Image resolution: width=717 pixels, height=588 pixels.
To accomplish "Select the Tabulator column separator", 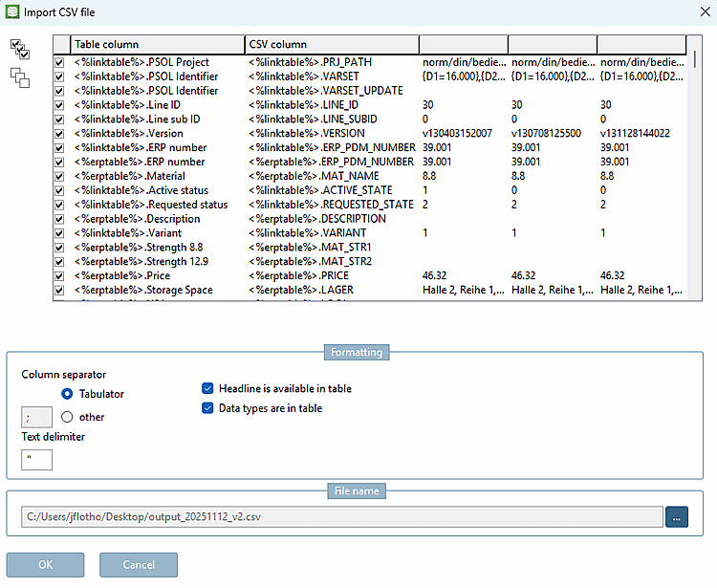I will pos(67,394).
